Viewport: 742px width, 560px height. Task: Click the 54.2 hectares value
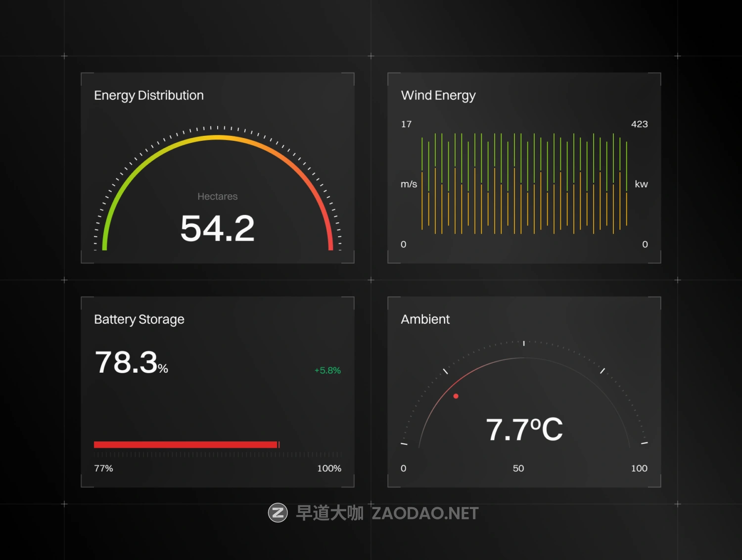point(218,228)
